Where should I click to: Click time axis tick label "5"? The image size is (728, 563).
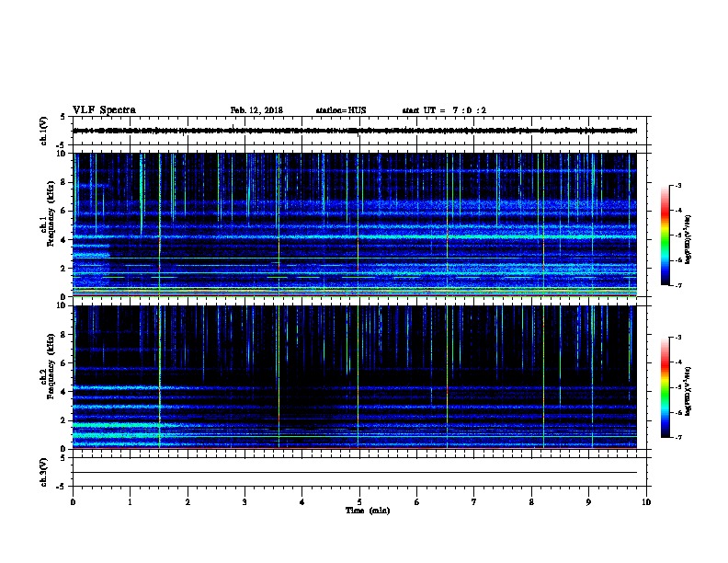pyautogui.click(x=359, y=502)
